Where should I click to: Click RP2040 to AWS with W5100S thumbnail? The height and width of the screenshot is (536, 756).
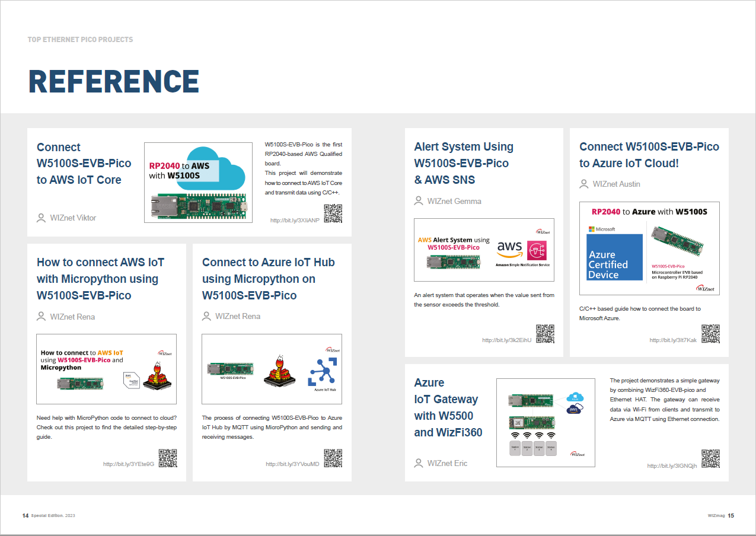[199, 183]
